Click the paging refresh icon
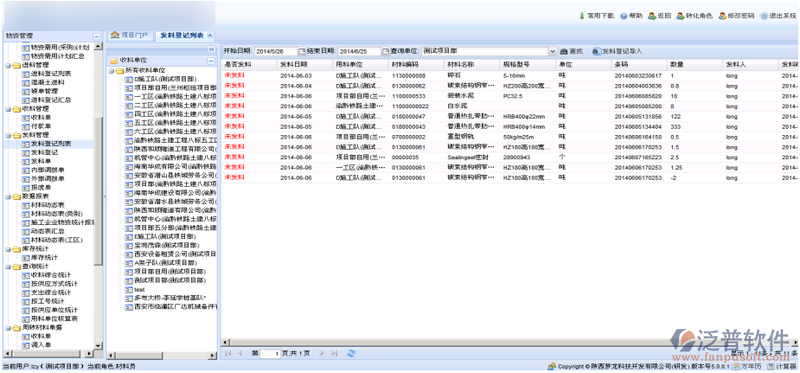Screen dimensions: 800x373 tap(351, 353)
